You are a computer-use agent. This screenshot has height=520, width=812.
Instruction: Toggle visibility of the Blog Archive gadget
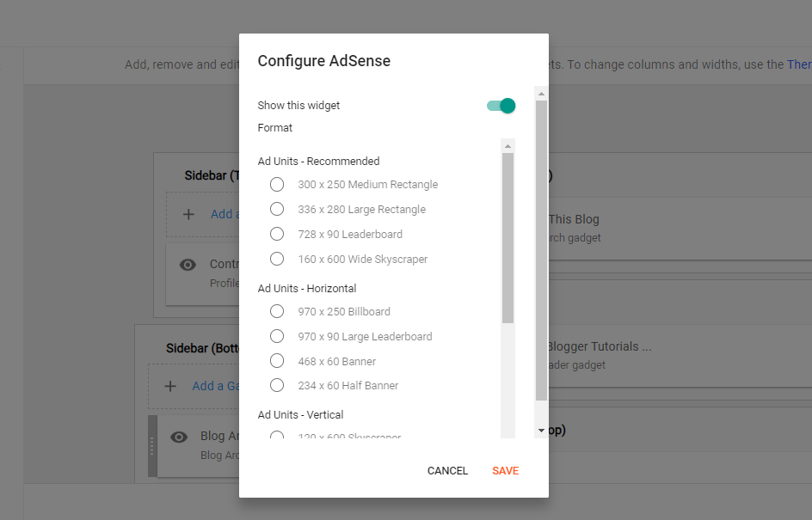click(179, 437)
